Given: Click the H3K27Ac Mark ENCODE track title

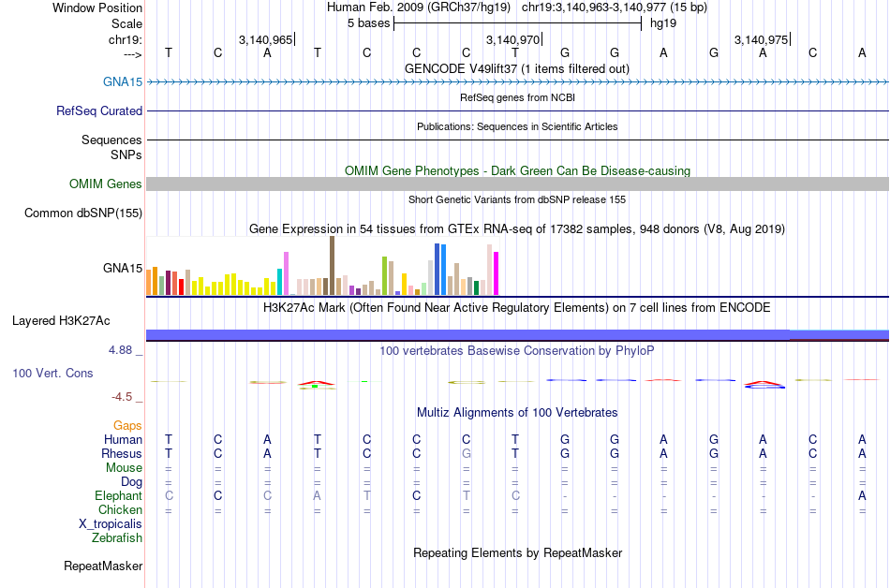Looking at the screenshot, I should point(516,308).
